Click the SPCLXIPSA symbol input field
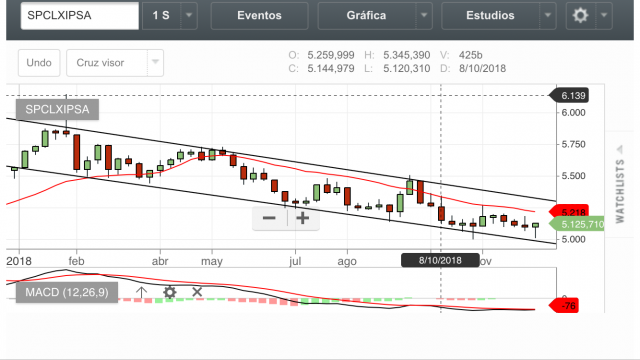This screenshot has width=640, height=360. pyautogui.click(x=80, y=16)
